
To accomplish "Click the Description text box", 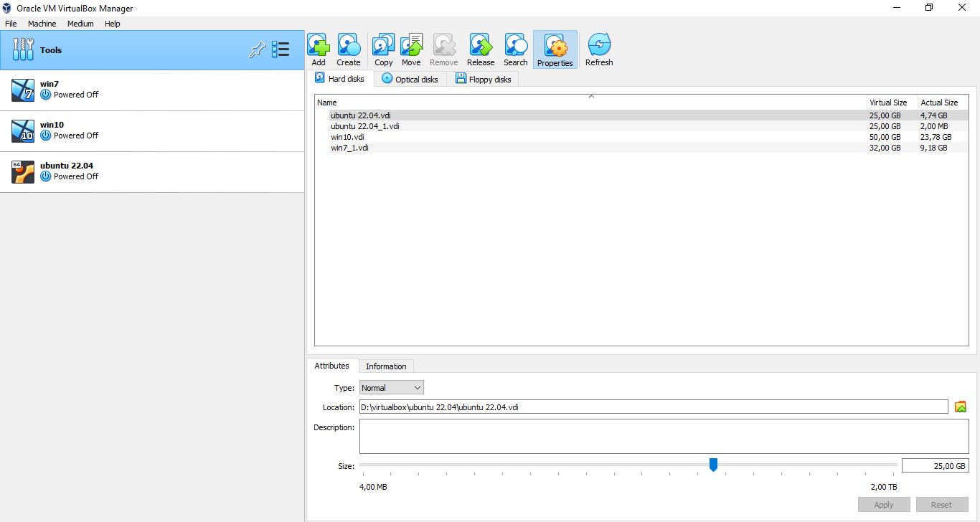I will [x=664, y=436].
